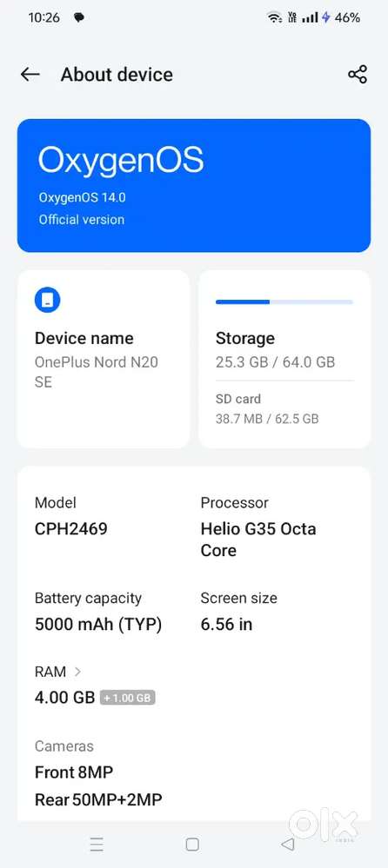388x868 pixels.
Task: Tap the blue device icon above Device name
Action: point(47,300)
